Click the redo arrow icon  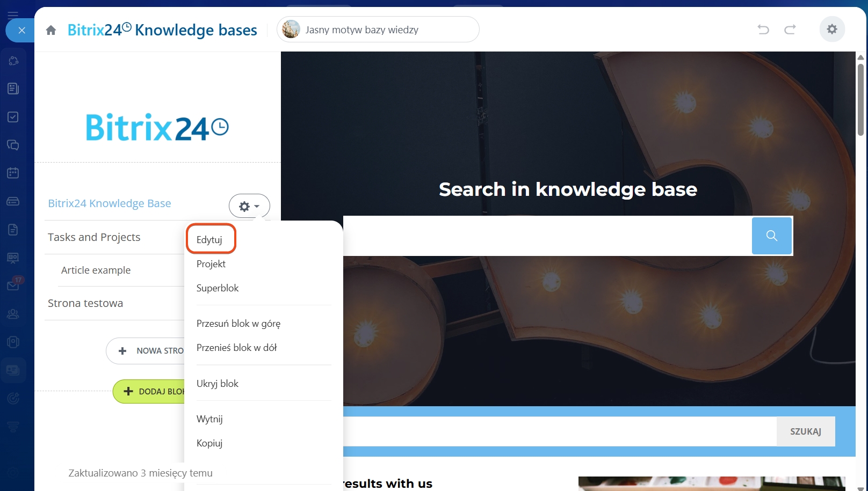pyautogui.click(x=790, y=30)
